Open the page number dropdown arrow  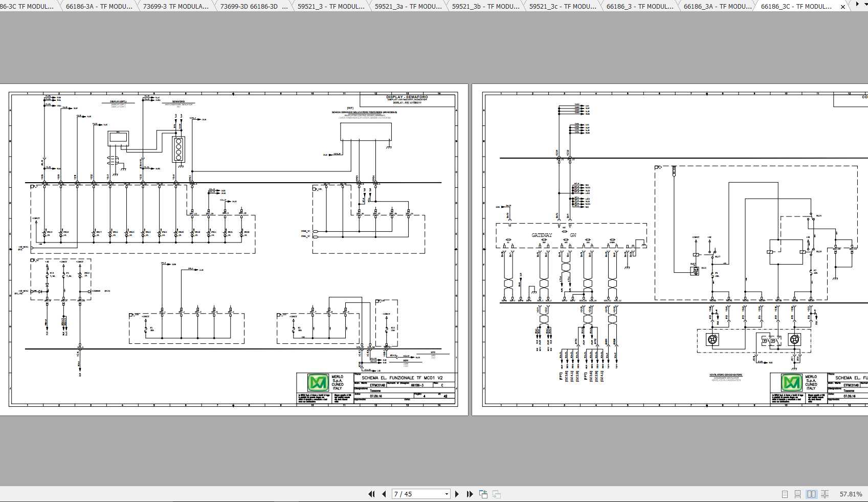(x=446, y=494)
